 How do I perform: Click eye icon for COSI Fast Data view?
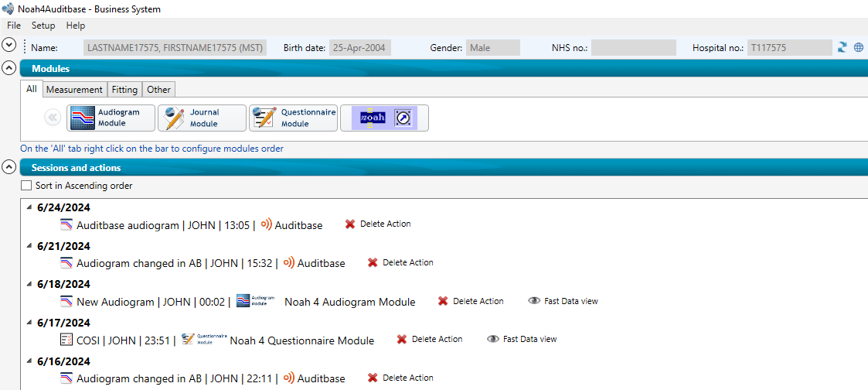[492, 340]
